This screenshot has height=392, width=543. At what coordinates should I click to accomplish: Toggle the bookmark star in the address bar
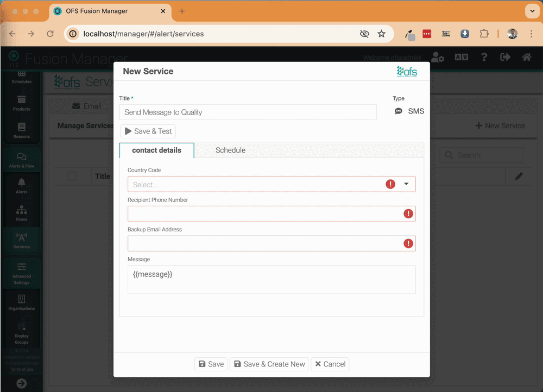point(382,33)
